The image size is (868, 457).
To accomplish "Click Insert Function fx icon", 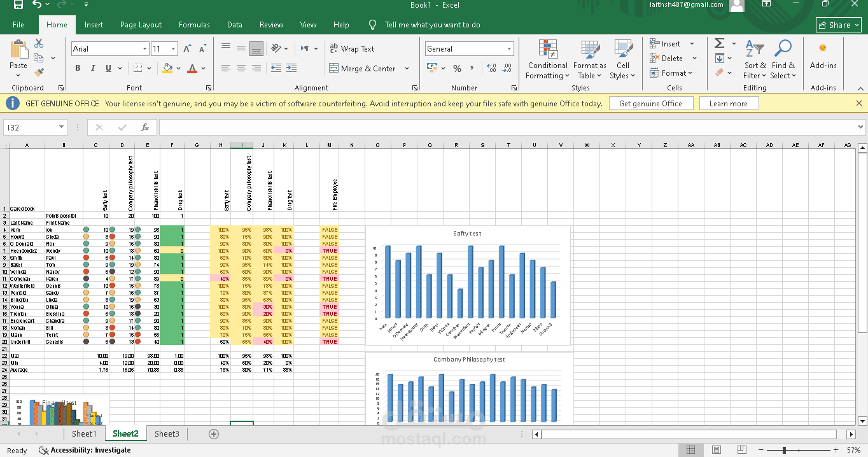I will [145, 127].
